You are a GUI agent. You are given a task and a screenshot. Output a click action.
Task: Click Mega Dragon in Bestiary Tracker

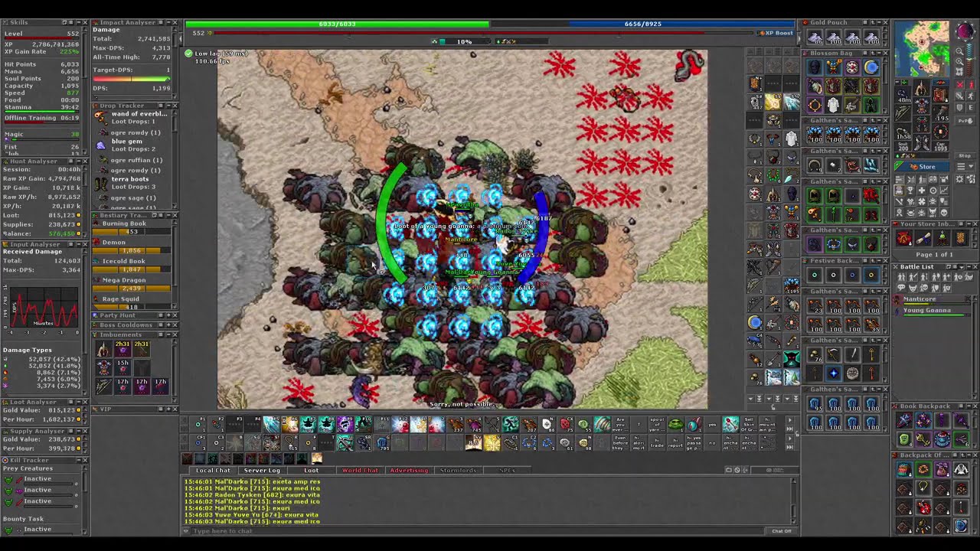pos(131,284)
